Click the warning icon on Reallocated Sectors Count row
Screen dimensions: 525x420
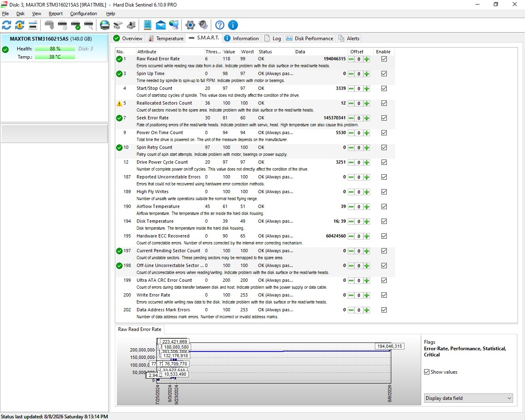tap(119, 103)
